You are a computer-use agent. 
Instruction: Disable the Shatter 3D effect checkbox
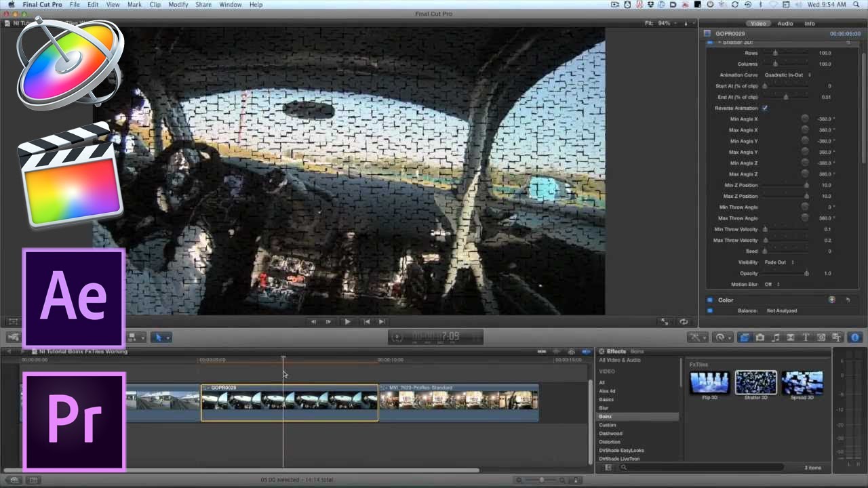710,42
